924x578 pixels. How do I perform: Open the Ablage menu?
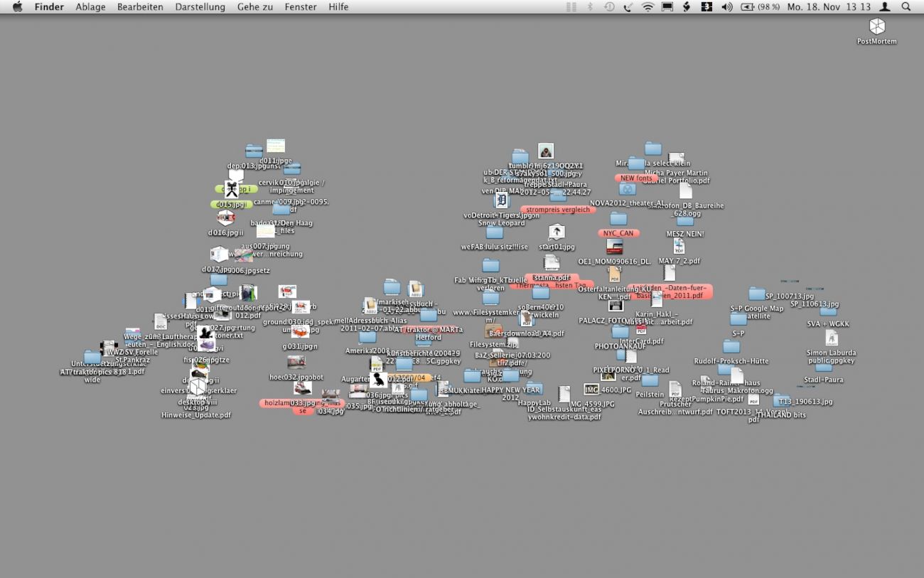tap(90, 7)
